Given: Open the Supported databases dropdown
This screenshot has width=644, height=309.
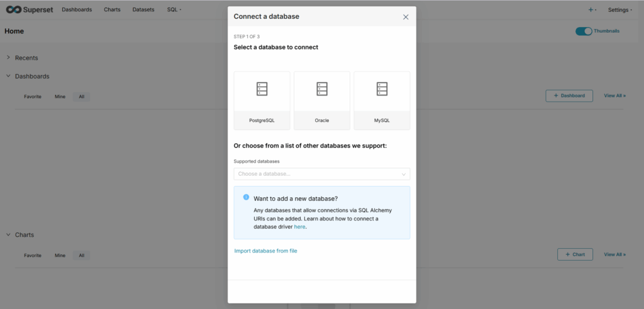Looking at the screenshot, I should tap(321, 174).
